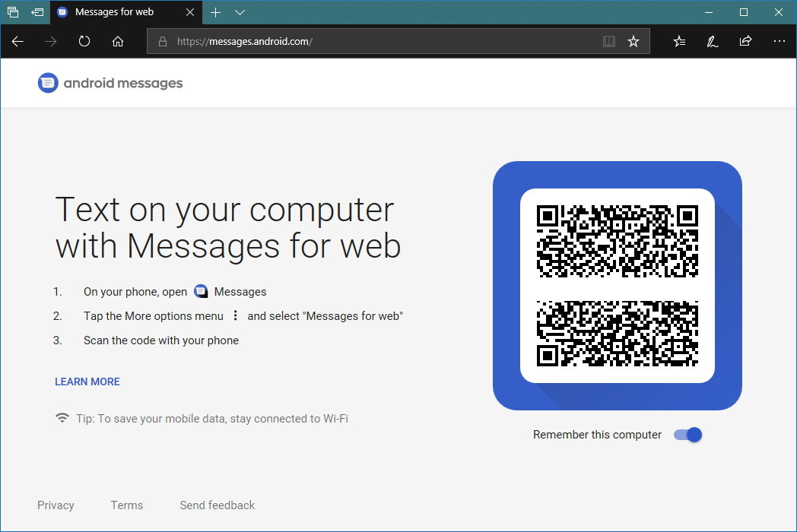Select the Messages app icon in step one
This screenshot has width=797, height=532.
pos(201,291)
